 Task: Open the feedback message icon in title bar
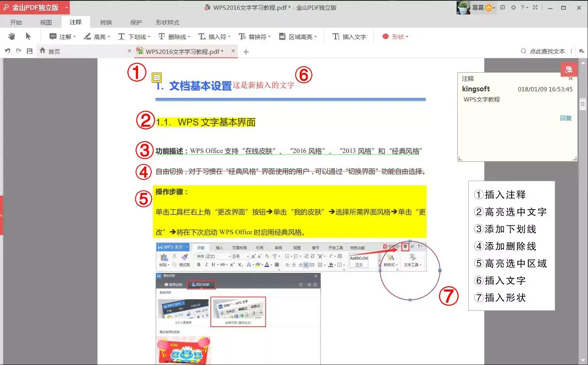point(503,7)
